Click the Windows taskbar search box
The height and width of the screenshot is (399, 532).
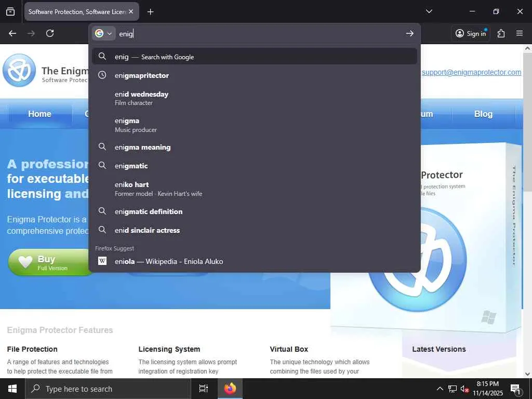coord(108,389)
